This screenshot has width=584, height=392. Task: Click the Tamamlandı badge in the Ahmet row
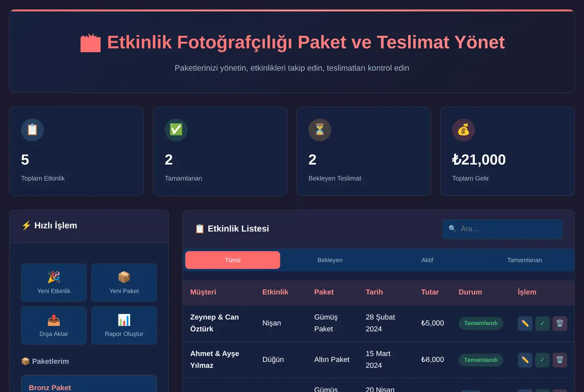[481, 360]
